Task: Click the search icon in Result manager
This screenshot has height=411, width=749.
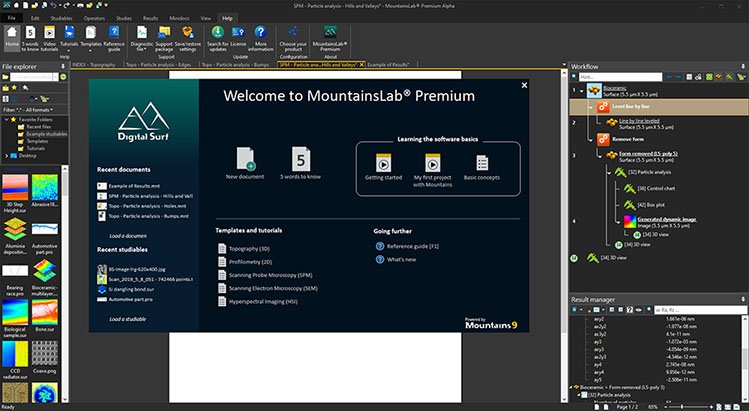Action: click(649, 310)
